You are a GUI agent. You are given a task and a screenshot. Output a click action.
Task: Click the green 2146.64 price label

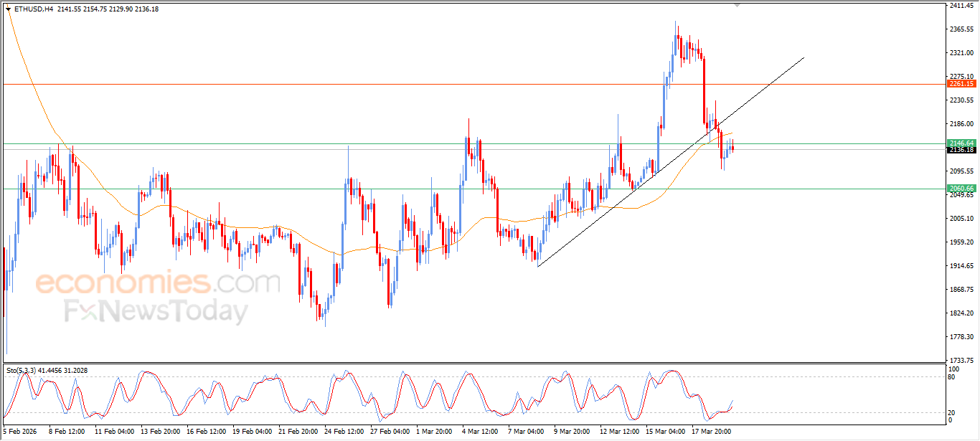pyautogui.click(x=961, y=143)
